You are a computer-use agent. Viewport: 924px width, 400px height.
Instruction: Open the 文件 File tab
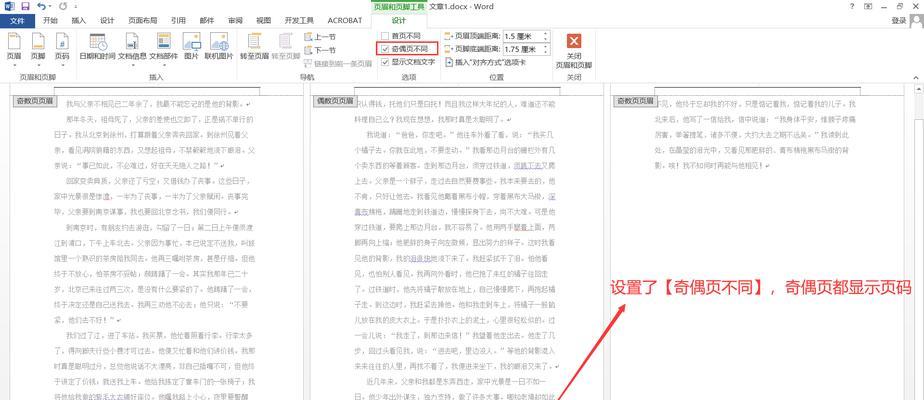click(18, 20)
